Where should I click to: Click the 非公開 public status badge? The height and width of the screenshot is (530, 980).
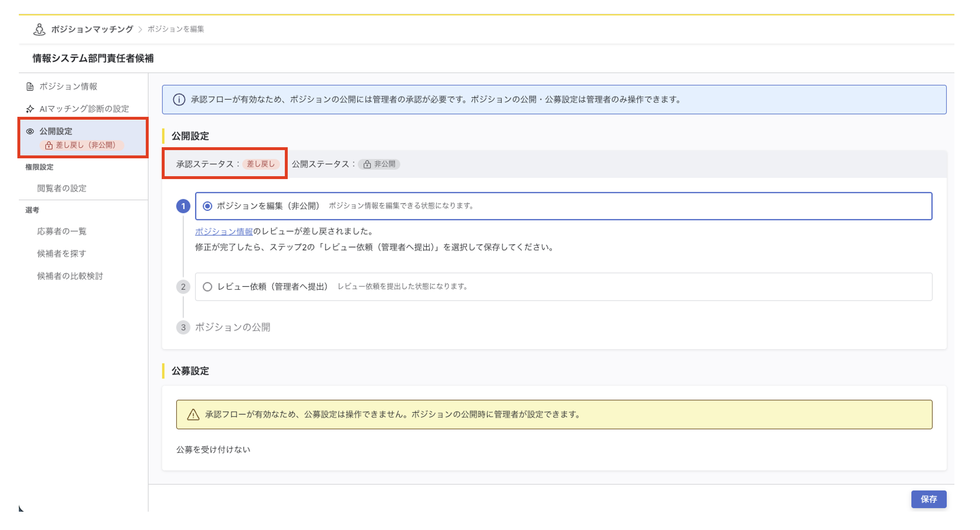pyautogui.click(x=379, y=164)
